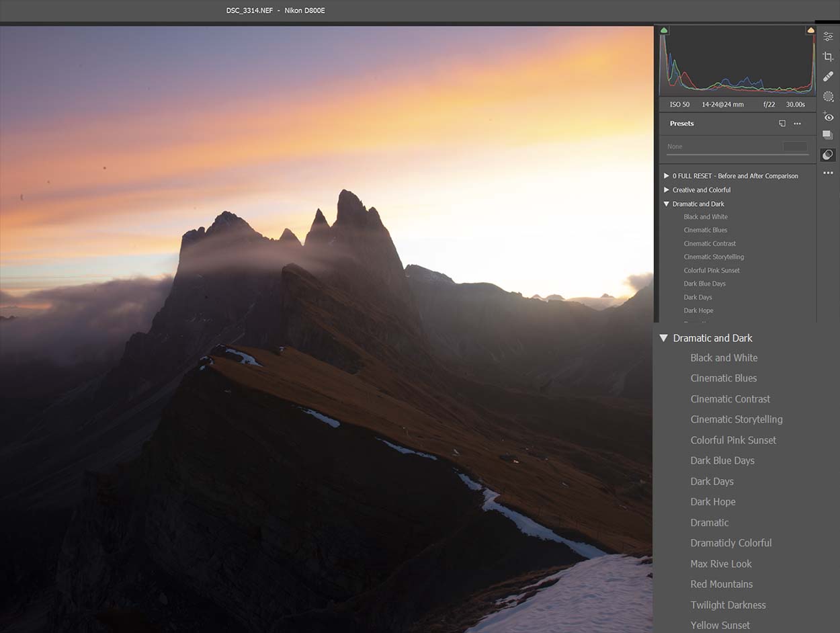Apply the Twilight Darkness preset
Screen dimensions: 840x633
tap(728, 605)
